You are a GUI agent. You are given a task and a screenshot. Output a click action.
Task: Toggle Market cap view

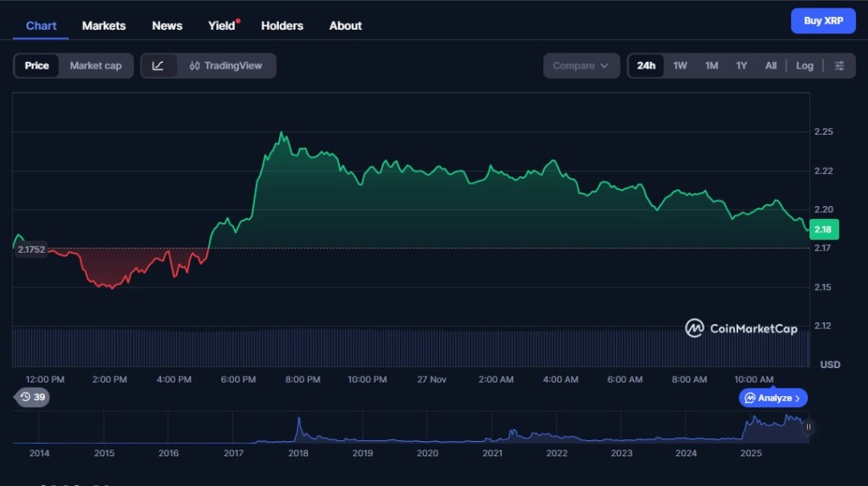click(x=96, y=66)
